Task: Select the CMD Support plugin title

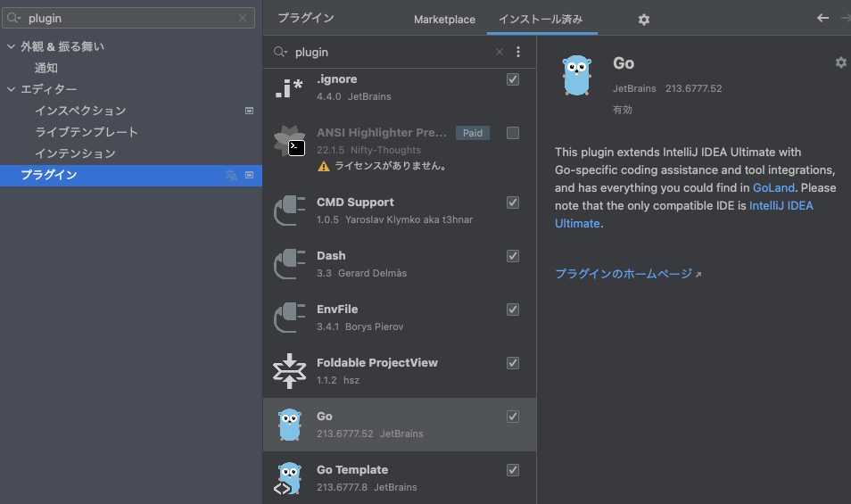Action: [356, 202]
